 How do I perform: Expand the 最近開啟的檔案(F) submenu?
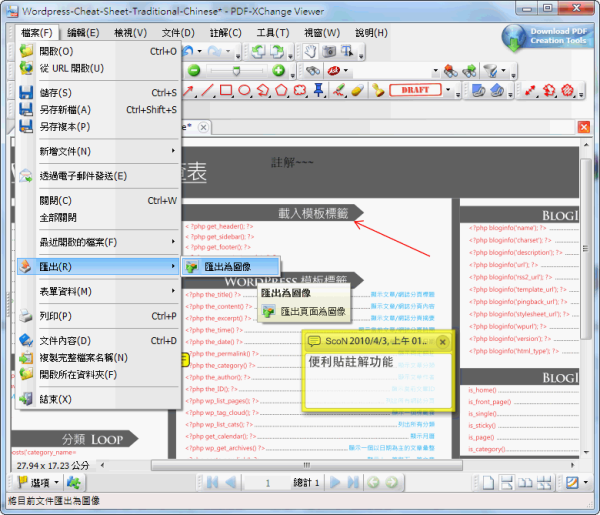click(98, 242)
